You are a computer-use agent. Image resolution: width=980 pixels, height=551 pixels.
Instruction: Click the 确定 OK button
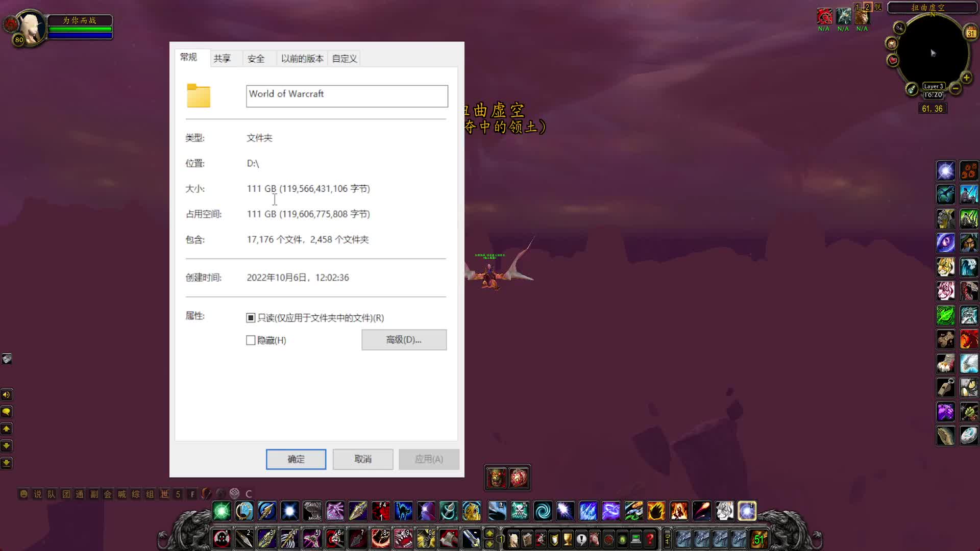[296, 459]
